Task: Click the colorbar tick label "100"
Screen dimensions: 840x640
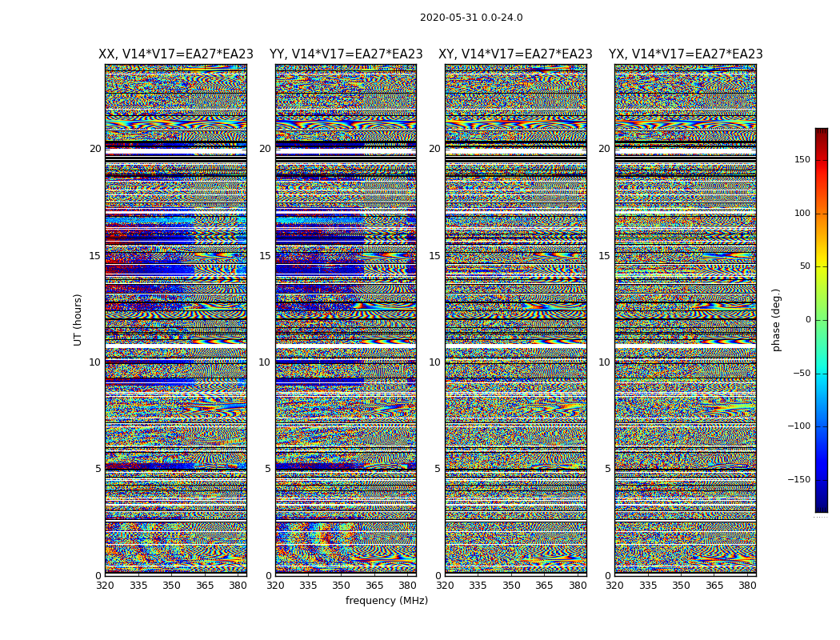Action: [802, 213]
